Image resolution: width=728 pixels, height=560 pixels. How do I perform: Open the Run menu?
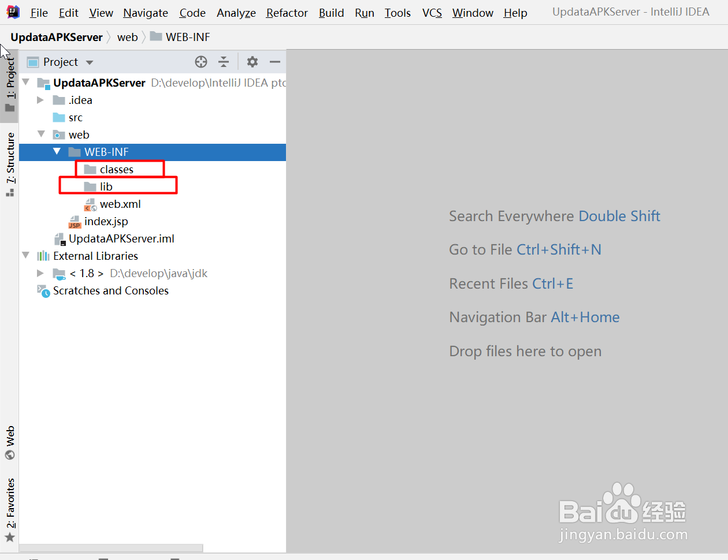pyautogui.click(x=365, y=13)
